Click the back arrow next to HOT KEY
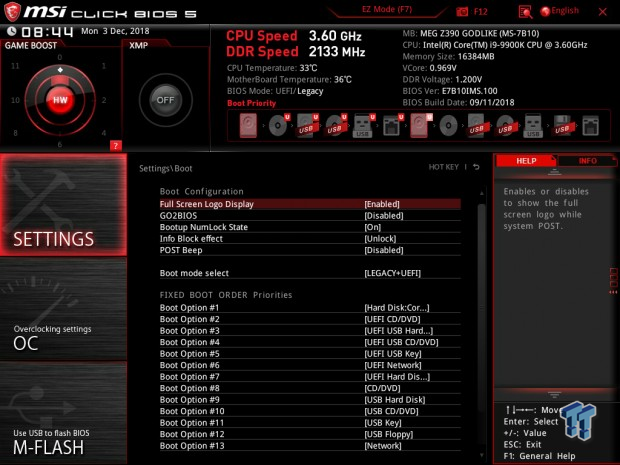Viewport: 620px width, 465px height. (476, 167)
